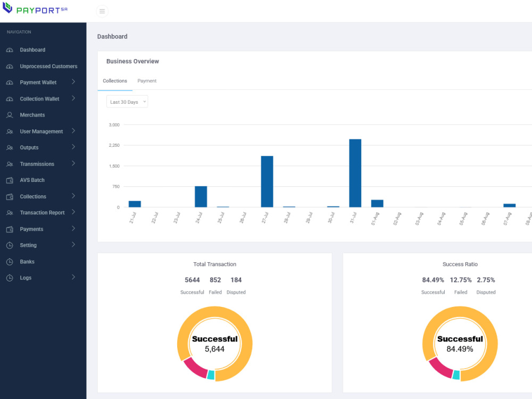
Task: Open Payment Wallet menu item
Action: click(38, 82)
